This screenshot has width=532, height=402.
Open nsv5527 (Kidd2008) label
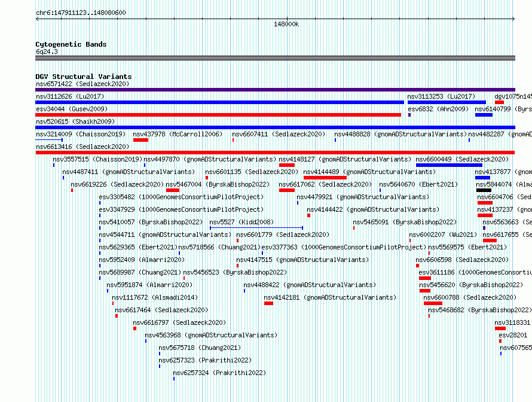pos(241,222)
